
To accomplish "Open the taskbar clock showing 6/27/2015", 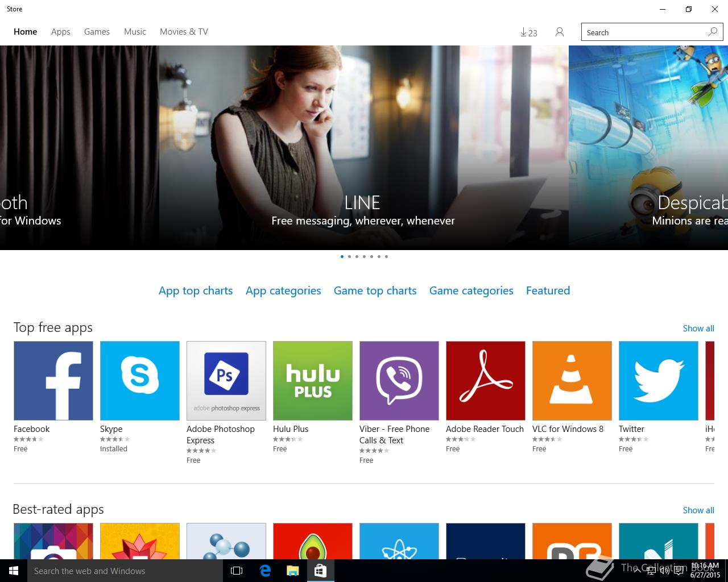I will point(705,571).
